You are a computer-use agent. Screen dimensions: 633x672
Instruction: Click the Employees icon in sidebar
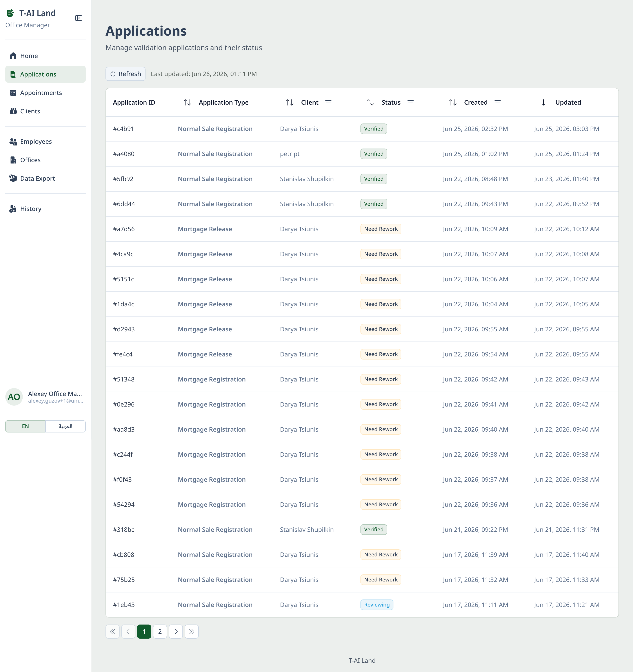tap(13, 142)
